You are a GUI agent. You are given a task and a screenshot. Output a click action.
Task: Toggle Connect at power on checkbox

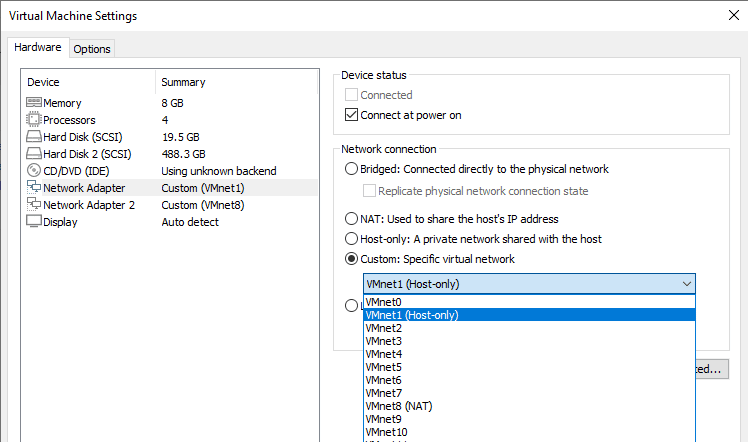[351, 115]
